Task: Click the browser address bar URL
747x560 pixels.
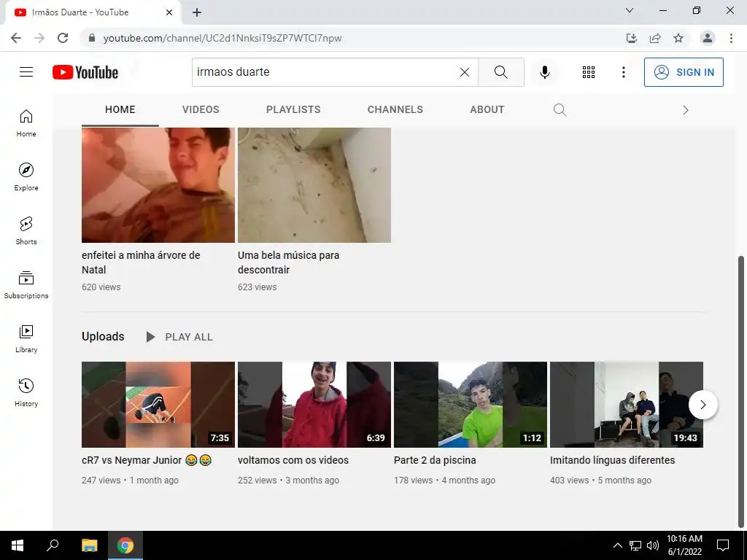Action: pyautogui.click(x=222, y=38)
